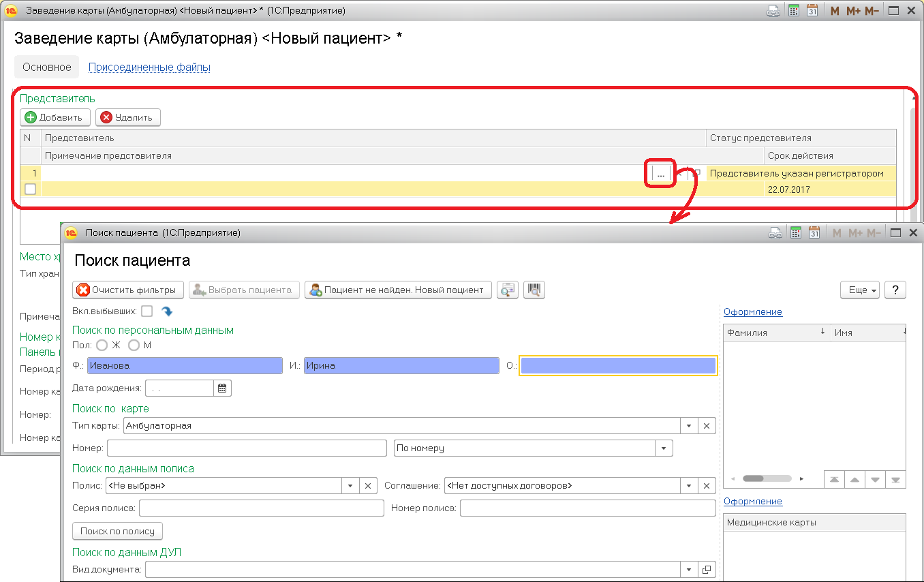The height and width of the screenshot is (582, 924).
Task: Click Оформление link above Медицинские карты
Action: (753, 502)
